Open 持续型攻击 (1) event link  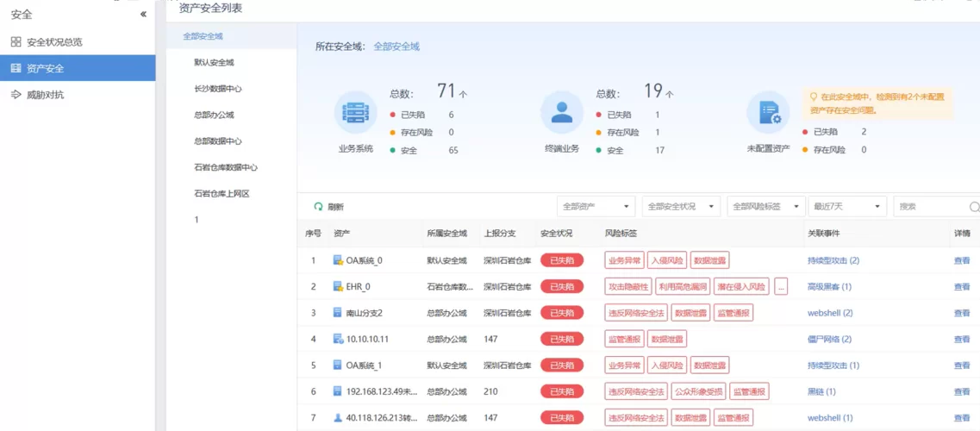pyautogui.click(x=833, y=365)
